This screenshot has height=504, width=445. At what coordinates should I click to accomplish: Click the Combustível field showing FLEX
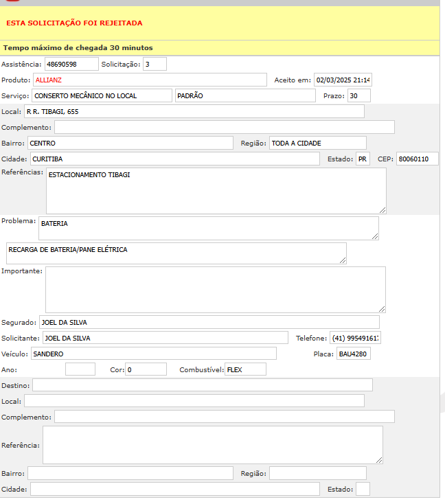coord(245,369)
